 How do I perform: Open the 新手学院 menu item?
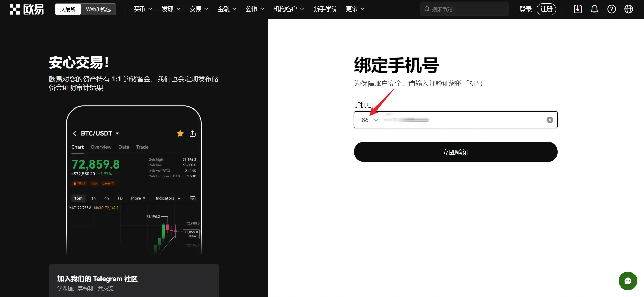pos(325,9)
